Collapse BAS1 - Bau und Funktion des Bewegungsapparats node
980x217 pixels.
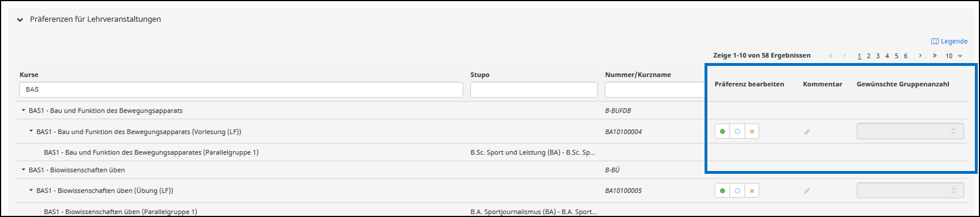coord(23,111)
